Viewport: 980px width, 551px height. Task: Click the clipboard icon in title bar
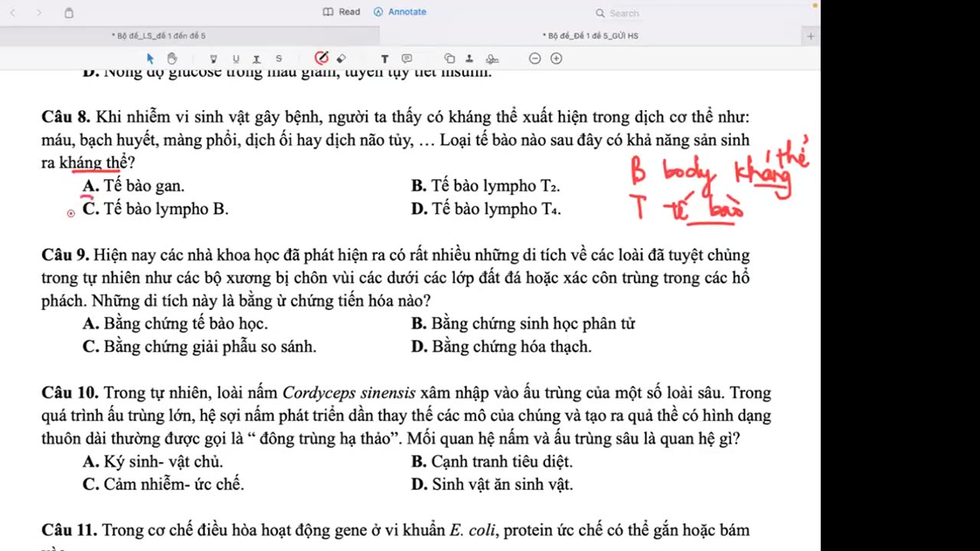pyautogui.click(x=69, y=13)
